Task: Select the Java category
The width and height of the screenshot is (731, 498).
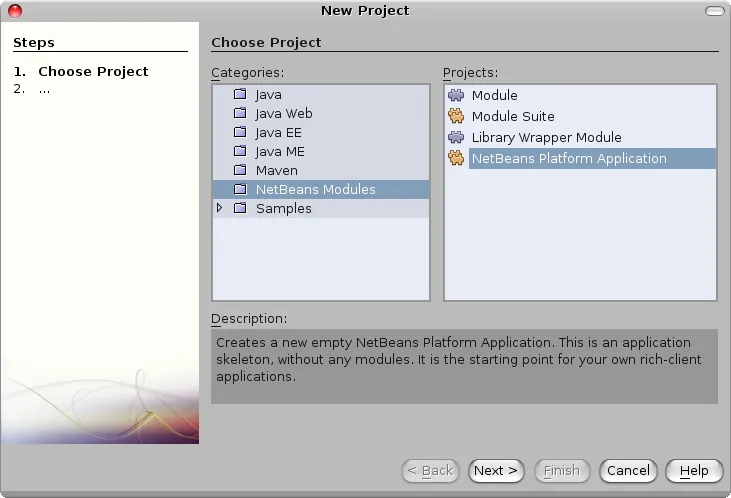Action: [269, 95]
